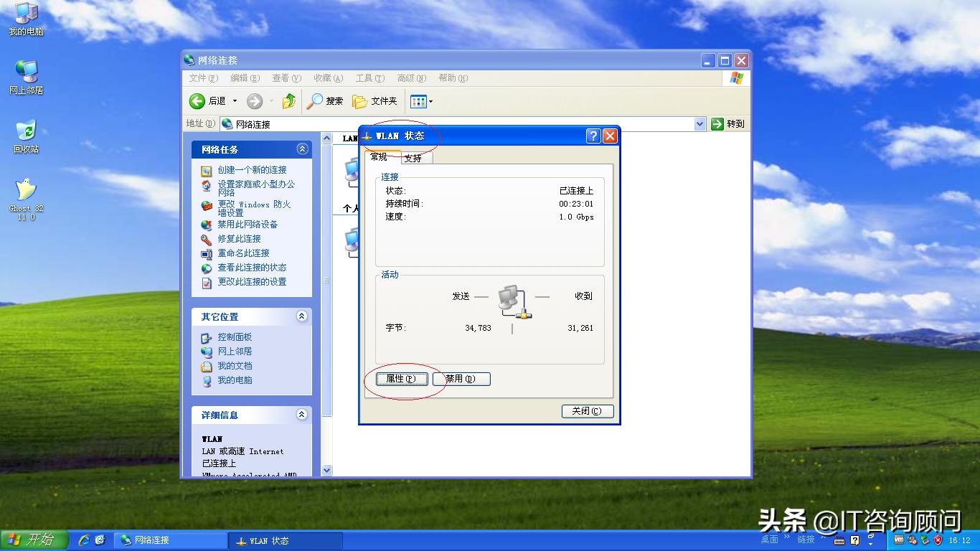The height and width of the screenshot is (551, 980).
Task: Open 控制面板 from other places panel
Action: (235, 336)
